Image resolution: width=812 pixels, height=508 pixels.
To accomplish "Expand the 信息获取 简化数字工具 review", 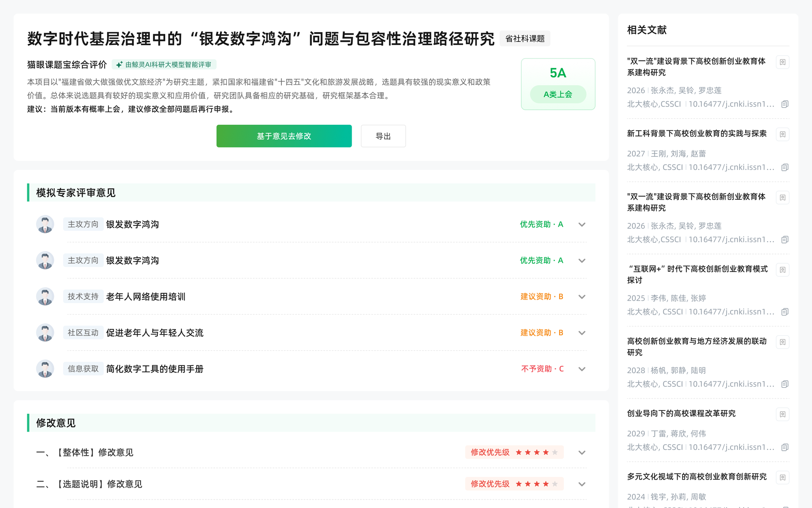I will point(582,369).
